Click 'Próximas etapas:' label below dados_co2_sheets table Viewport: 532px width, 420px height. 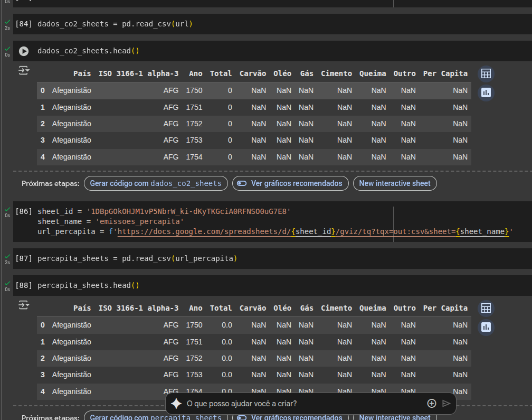(x=51, y=183)
